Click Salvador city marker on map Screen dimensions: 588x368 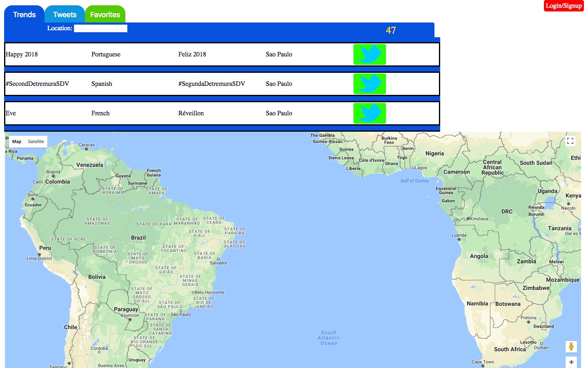click(x=218, y=258)
